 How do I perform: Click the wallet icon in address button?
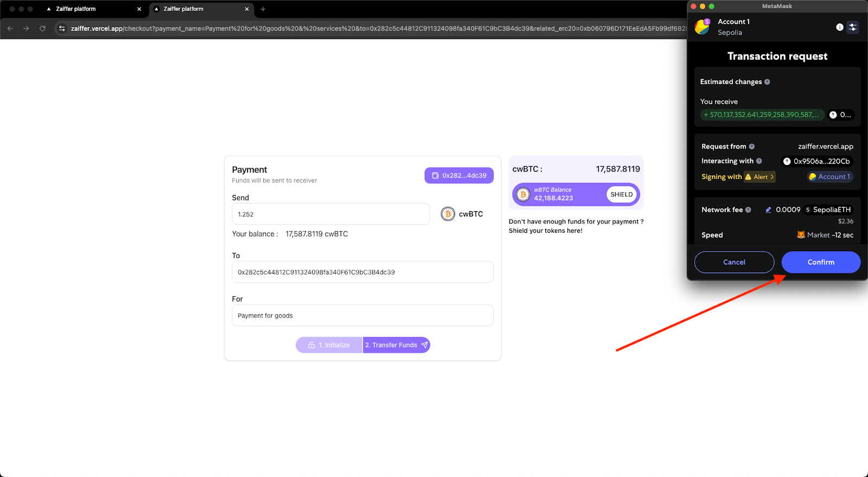435,175
